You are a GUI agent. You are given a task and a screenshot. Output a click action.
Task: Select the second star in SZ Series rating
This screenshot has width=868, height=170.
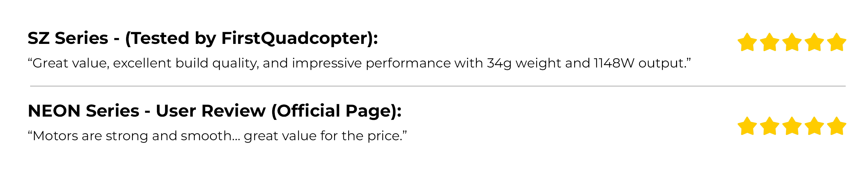[770, 42]
